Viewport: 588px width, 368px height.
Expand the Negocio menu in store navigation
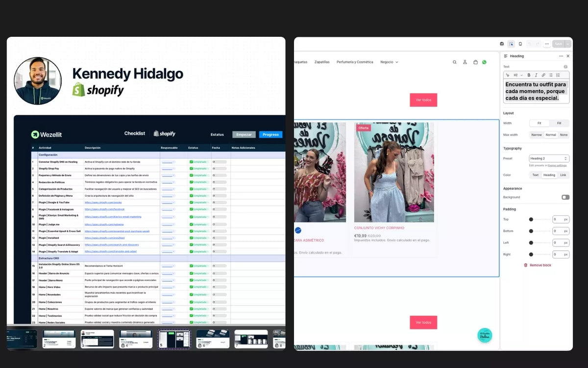tap(389, 62)
